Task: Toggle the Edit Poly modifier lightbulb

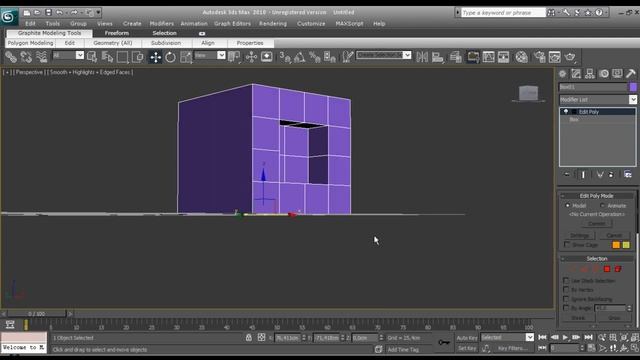Action: click(x=566, y=111)
